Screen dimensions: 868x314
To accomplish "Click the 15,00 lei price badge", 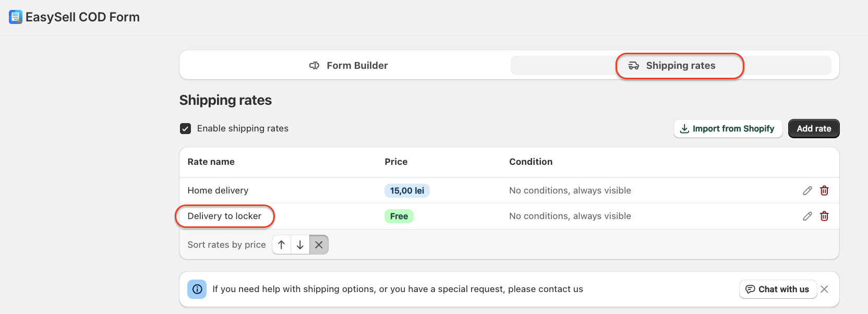I will coord(407,191).
